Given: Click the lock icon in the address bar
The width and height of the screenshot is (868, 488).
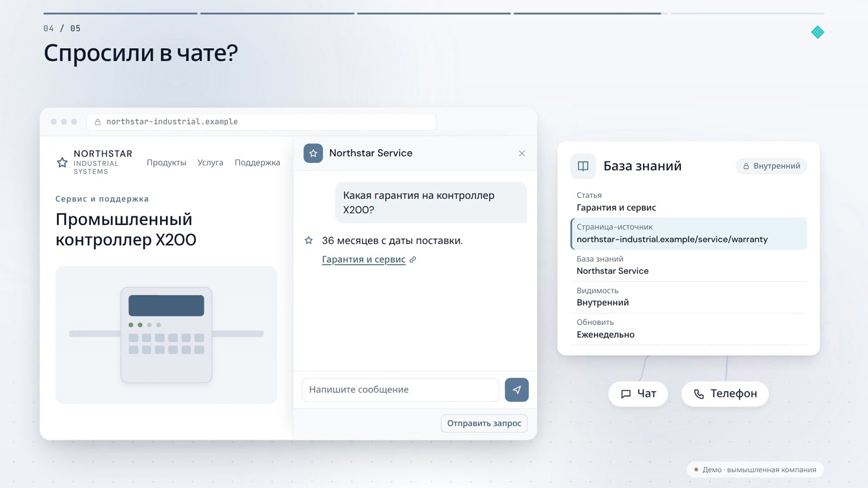Looking at the screenshot, I should [98, 122].
